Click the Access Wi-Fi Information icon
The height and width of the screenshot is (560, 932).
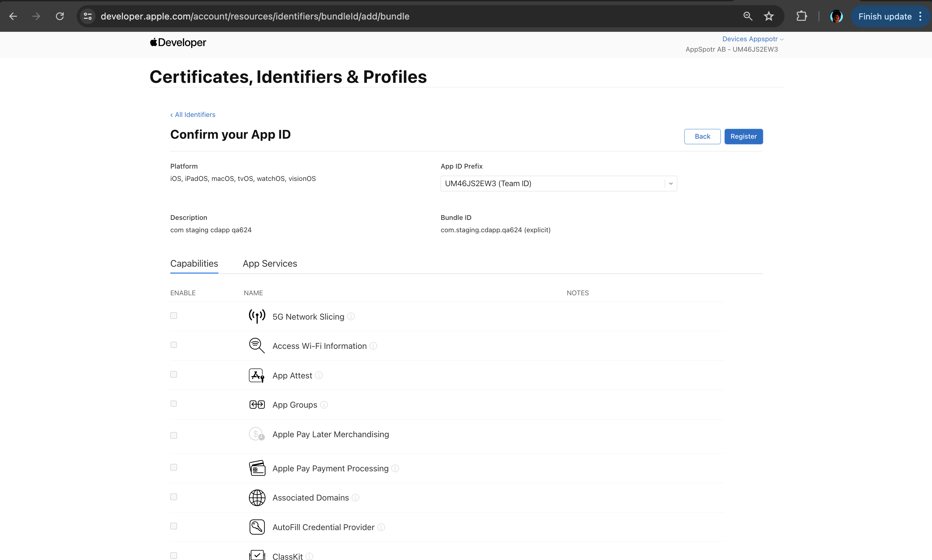pos(257,345)
